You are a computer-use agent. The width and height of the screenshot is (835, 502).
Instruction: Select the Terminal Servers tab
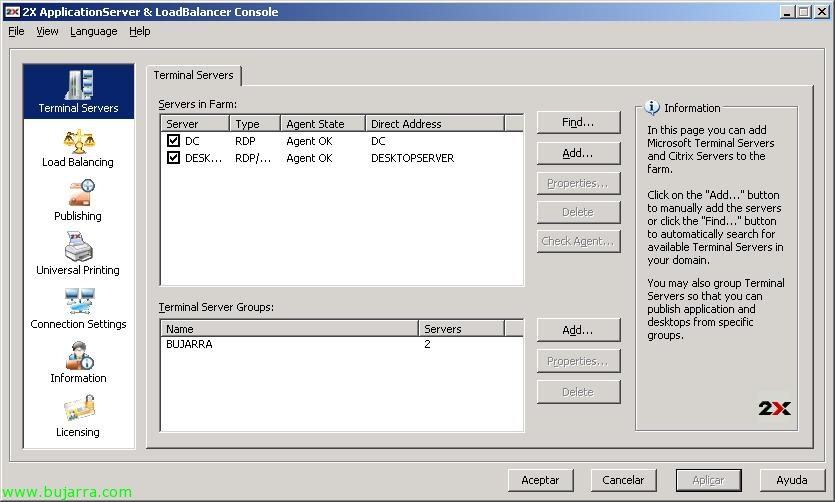pyautogui.click(x=193, y=75)
